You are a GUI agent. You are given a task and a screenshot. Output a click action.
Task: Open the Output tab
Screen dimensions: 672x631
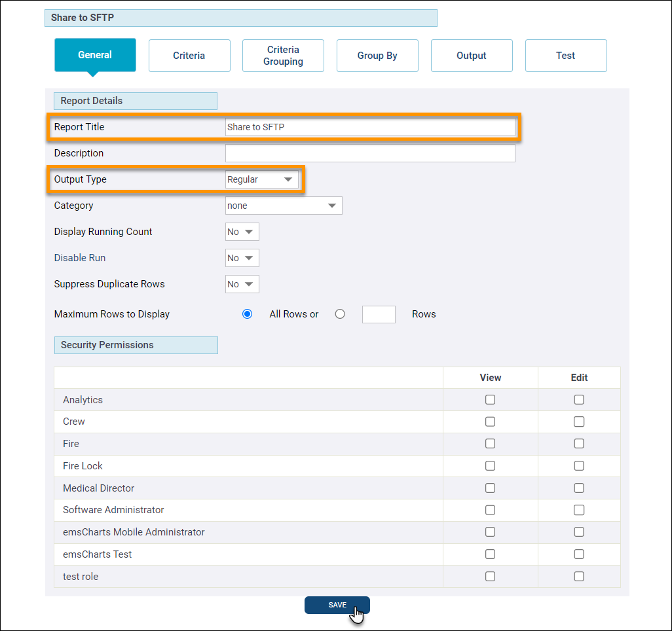(x=472, y=56)
